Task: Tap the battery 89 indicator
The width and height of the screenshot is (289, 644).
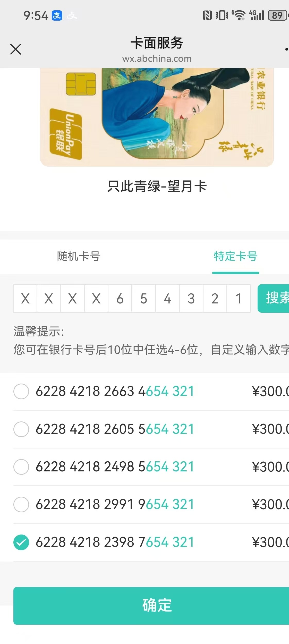Action: [x=278, y=15]
